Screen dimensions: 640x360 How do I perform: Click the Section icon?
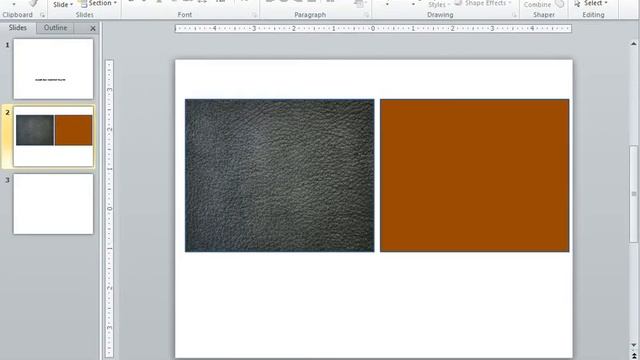[84, 4]
